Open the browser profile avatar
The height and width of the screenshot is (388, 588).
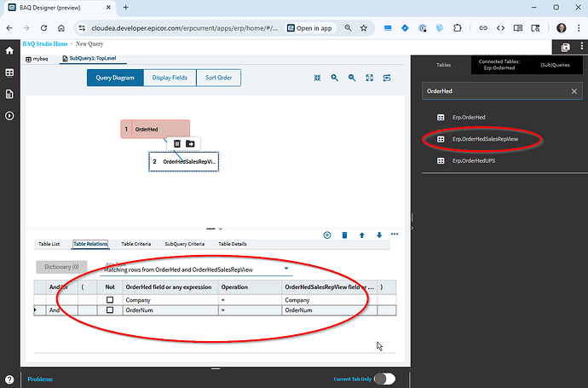click(562, 28)
